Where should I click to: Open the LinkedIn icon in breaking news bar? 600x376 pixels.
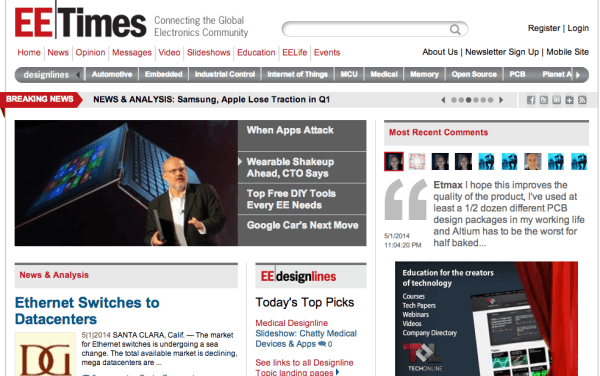point(556,100)
